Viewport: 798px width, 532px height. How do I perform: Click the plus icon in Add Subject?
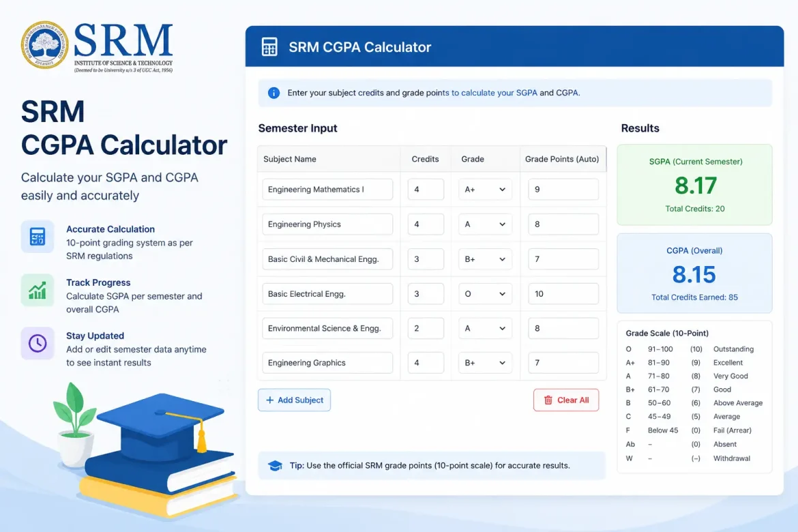tap(269, 400)
